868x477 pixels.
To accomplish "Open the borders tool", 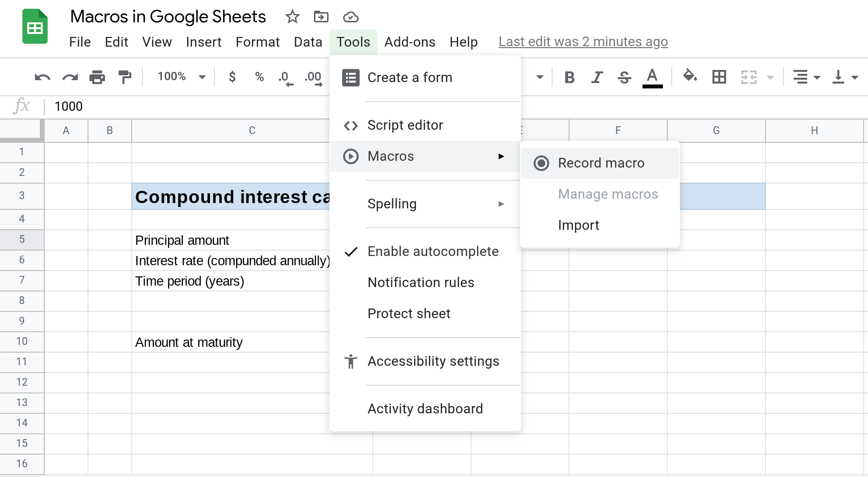I will pos(719,77).
